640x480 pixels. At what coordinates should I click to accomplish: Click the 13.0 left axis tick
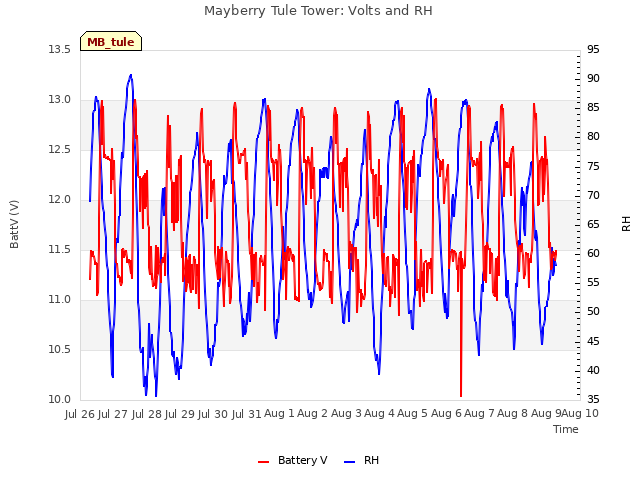(60, 100)
